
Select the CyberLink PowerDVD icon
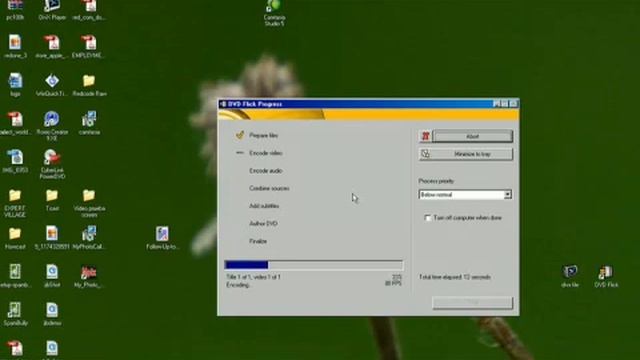coord(52,164)
